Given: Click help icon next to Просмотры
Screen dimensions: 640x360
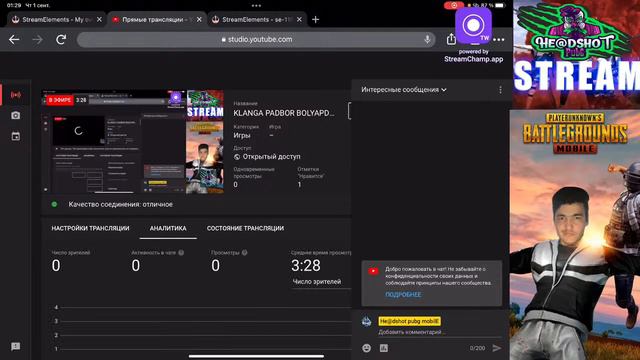Looking at the screenshot, I should click(x=244, y=253).
